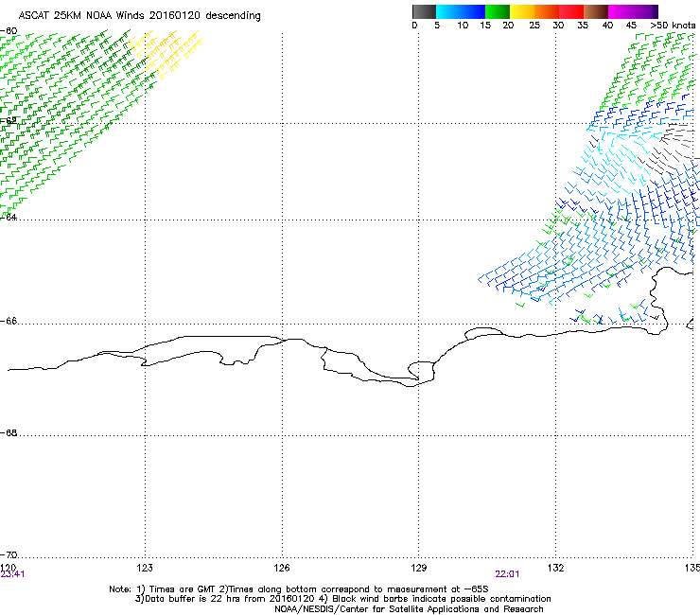Click the '132' longitude label
Image resolution: width=700 pixels, height=615 pixels.
pos(556,568)
